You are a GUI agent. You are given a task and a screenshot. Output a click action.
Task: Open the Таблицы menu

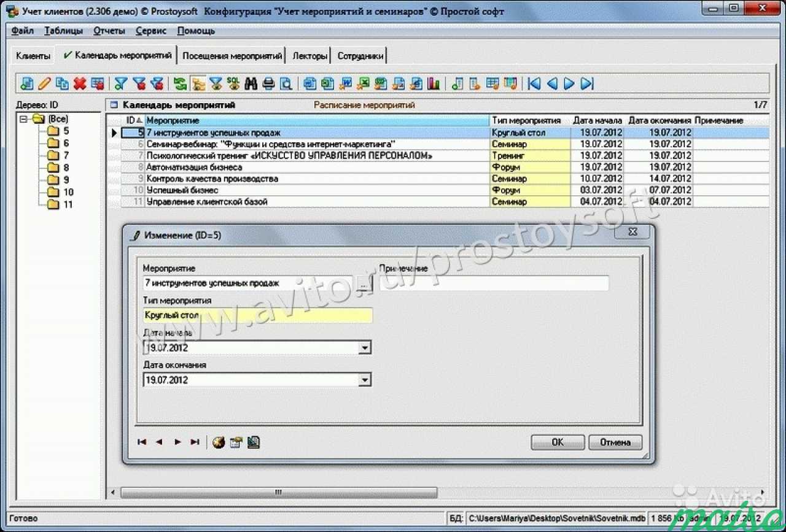point(64,31)
